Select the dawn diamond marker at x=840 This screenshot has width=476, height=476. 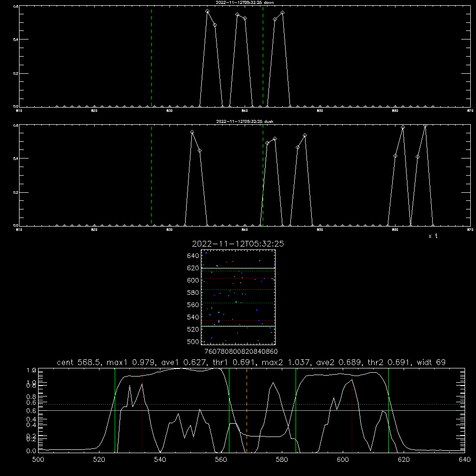pos(245,19)
